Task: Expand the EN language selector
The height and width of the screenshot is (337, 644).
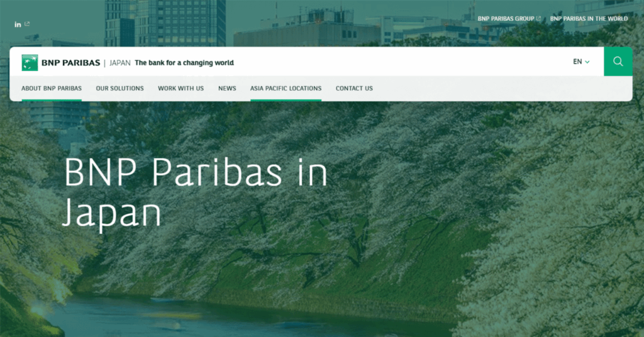Action: (x=577, y=62)
